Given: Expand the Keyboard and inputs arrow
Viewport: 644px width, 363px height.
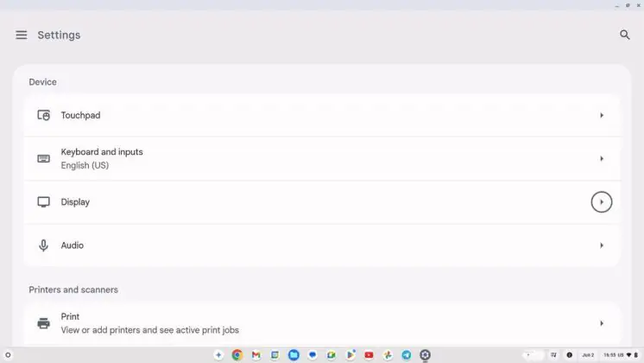Looking at the screenshot, I should tap(602, 159).
